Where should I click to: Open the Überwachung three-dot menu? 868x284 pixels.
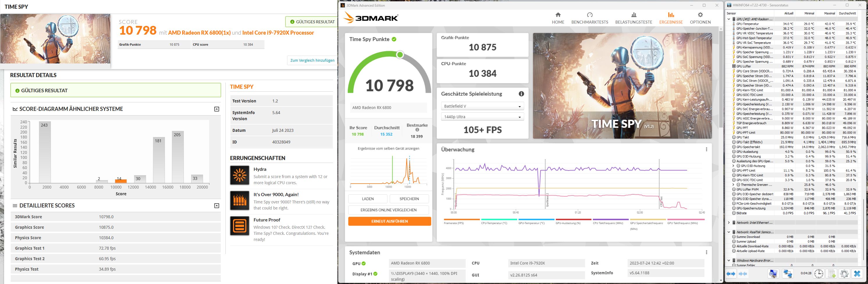707,149
